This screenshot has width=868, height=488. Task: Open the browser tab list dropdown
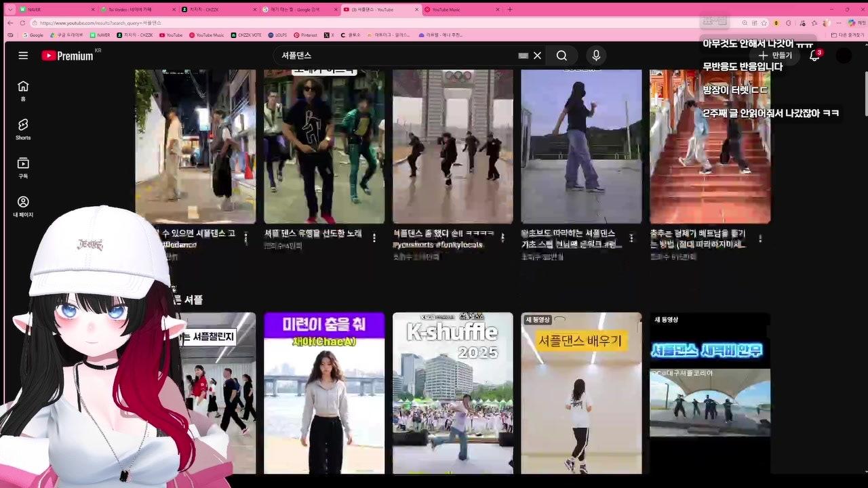click(x=12, y=9)
